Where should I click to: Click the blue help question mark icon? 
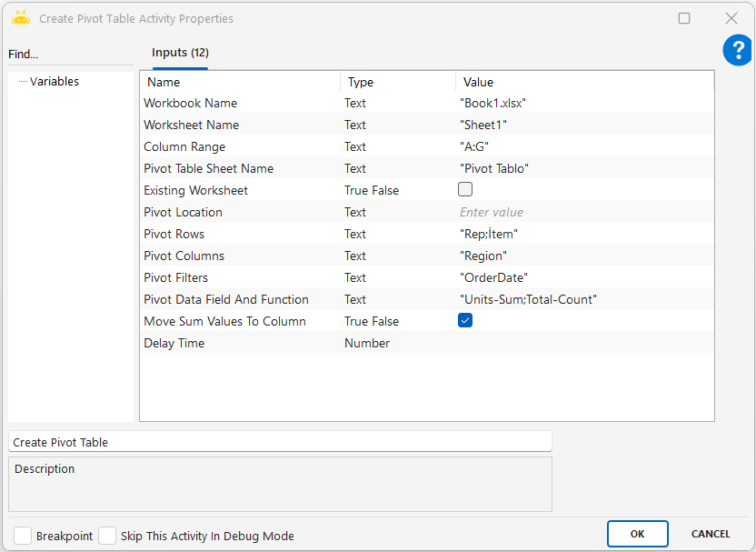(737, 51)
